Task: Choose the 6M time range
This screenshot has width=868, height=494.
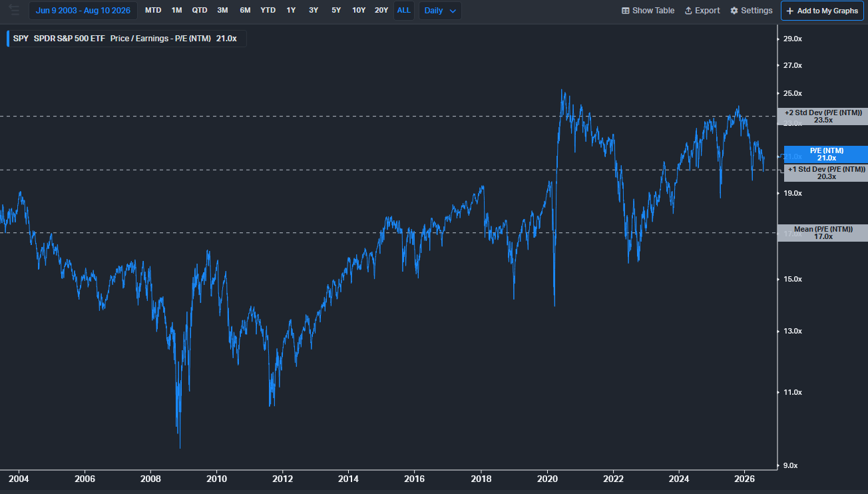Action: tap(245, 11)
